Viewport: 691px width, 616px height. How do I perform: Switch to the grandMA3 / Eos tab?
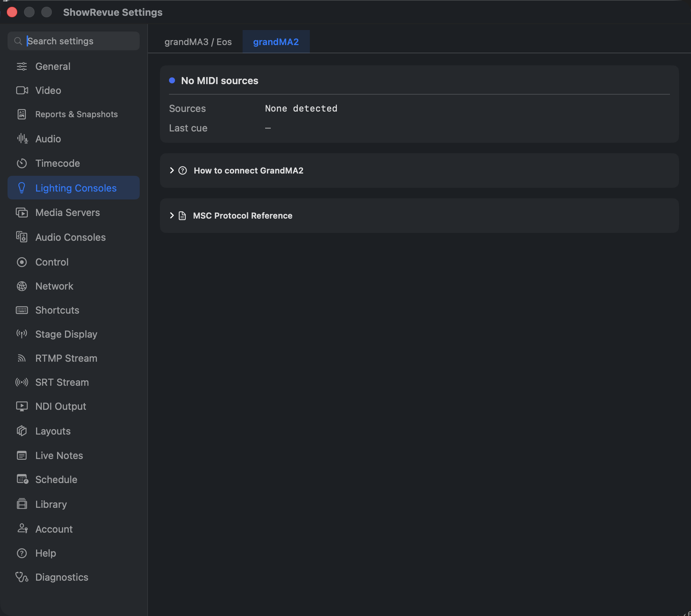198,41
